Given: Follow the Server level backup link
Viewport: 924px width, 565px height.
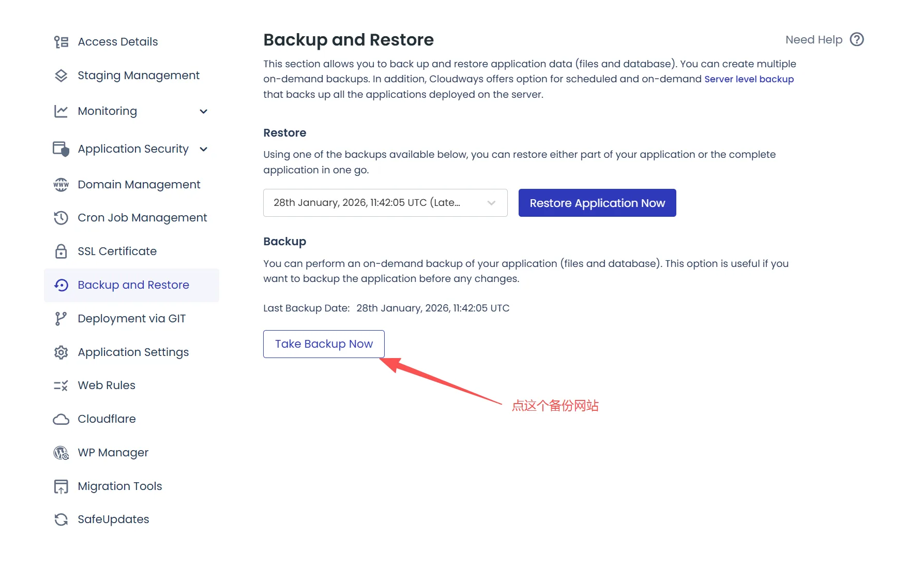Looking at the screenshot, I should click(749, 79).
